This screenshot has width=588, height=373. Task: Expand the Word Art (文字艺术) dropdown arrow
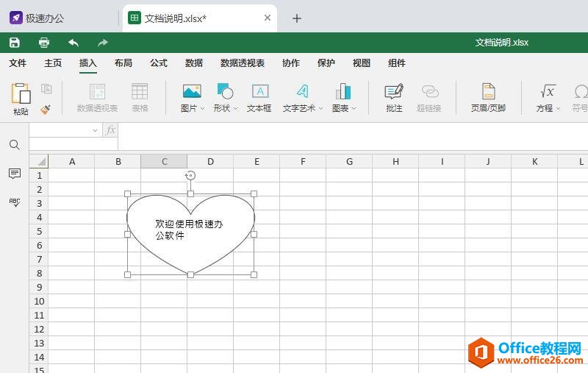[x=320, y=108]
